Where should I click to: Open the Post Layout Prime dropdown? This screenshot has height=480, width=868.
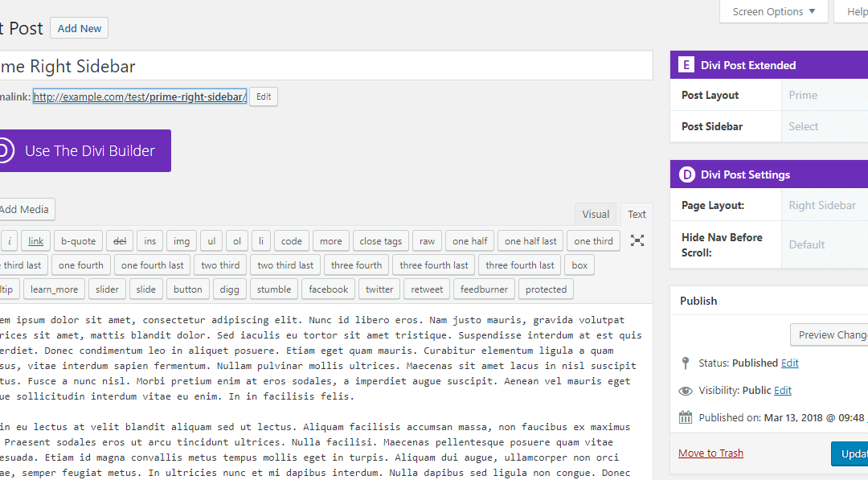[824, 95]
